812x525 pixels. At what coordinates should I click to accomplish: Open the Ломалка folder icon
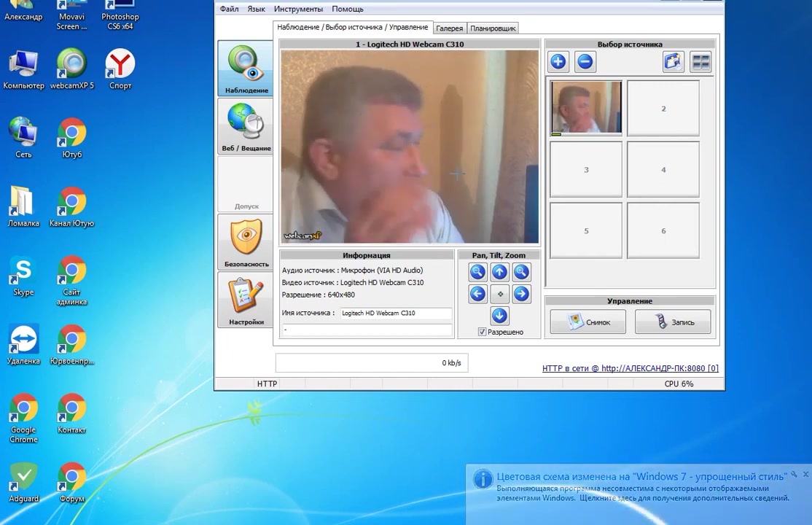(23, 207)
